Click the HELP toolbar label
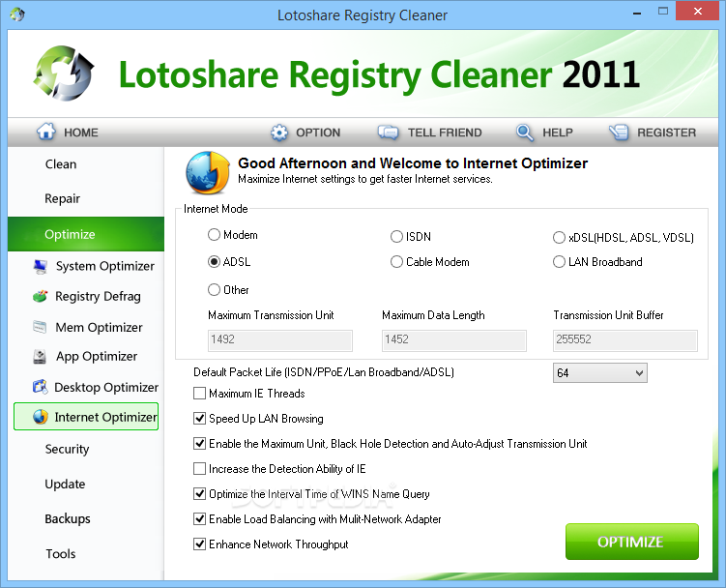Screen dimensions: 726x588 pyautogui.click(x=558, y=132)
